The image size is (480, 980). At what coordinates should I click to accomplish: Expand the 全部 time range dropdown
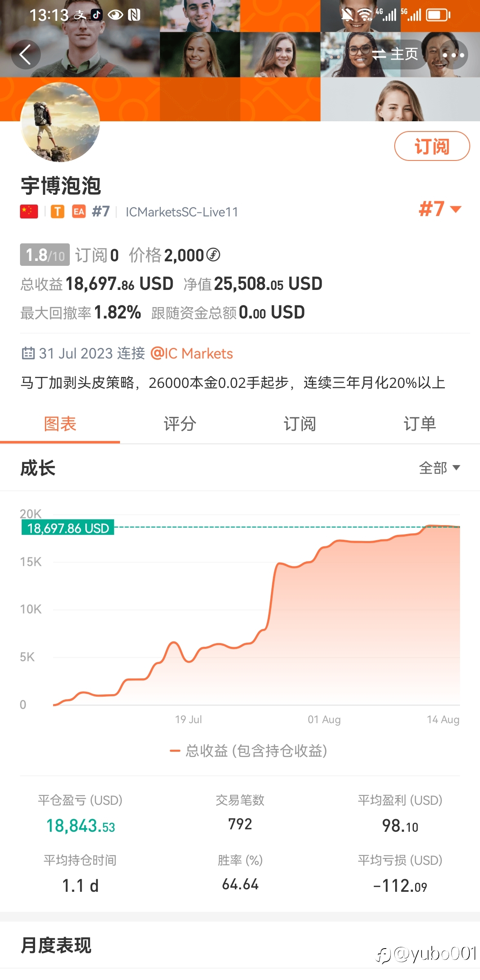[440, 468]
